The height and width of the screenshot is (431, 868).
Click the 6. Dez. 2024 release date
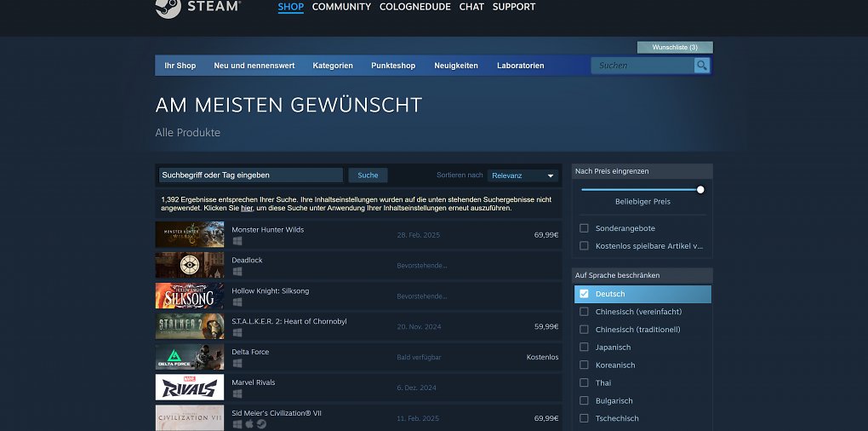point(416,388)
